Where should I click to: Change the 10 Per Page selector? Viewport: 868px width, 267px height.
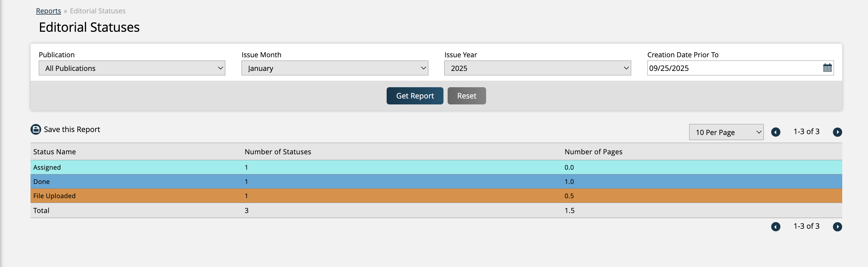tap(726, 132)
